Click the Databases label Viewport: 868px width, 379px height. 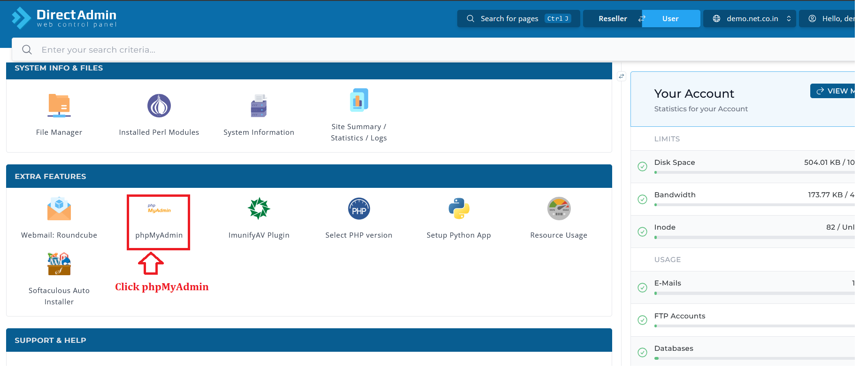(x=674, y=348)
